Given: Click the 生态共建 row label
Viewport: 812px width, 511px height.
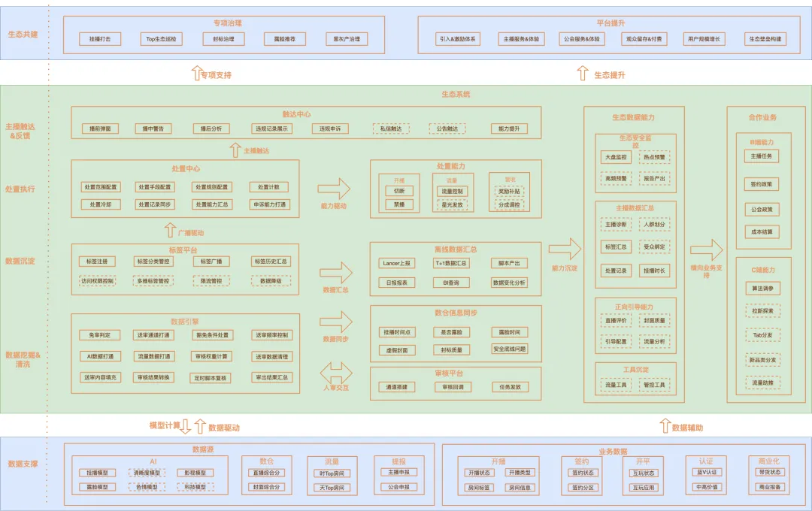Looking at the screenshot, I should [23, 35].
